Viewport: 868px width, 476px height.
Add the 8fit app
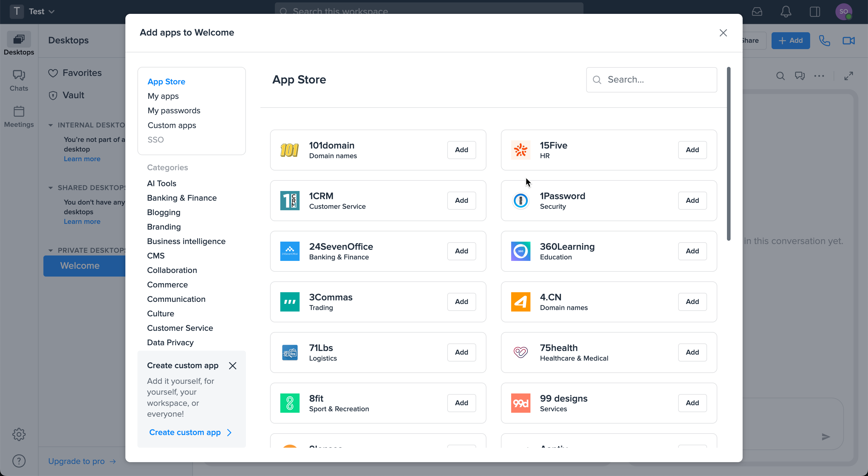click(x=461, y=403)
